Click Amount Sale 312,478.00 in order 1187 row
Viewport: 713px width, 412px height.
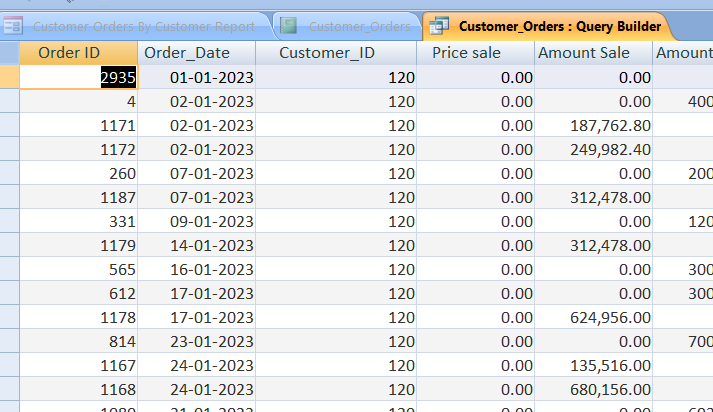[593, 198]
